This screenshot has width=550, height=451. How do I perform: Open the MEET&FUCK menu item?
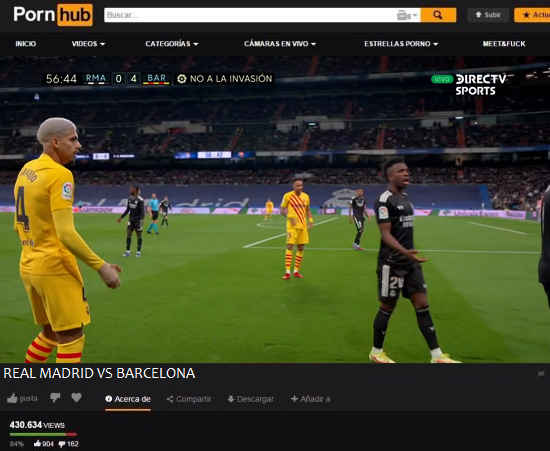504,44
